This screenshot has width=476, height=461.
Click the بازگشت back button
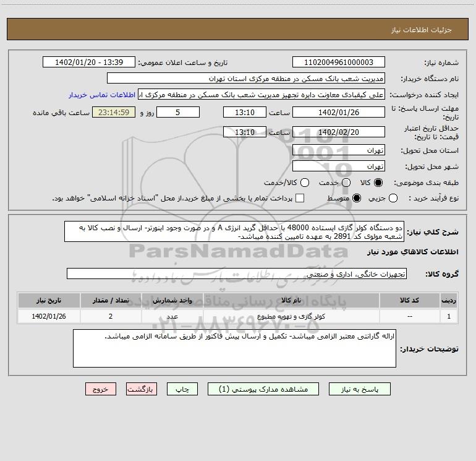[142, 389]
